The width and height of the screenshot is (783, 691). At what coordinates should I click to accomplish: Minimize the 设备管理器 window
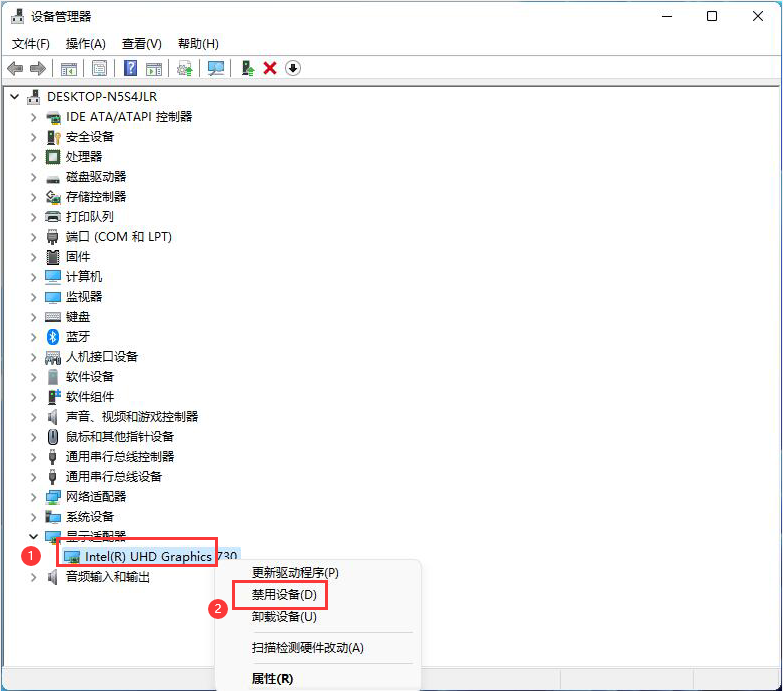pyautogui.click(x=667, y=16)
